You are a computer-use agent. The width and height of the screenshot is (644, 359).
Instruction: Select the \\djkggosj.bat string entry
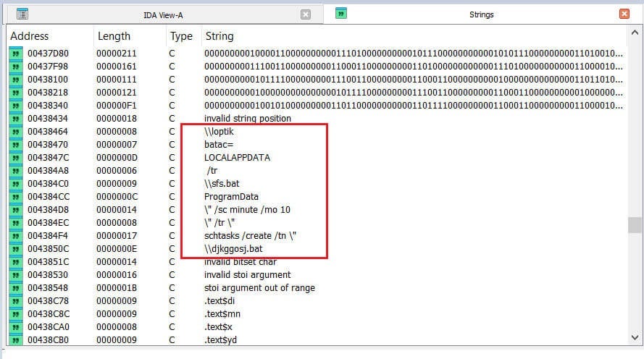233,249
